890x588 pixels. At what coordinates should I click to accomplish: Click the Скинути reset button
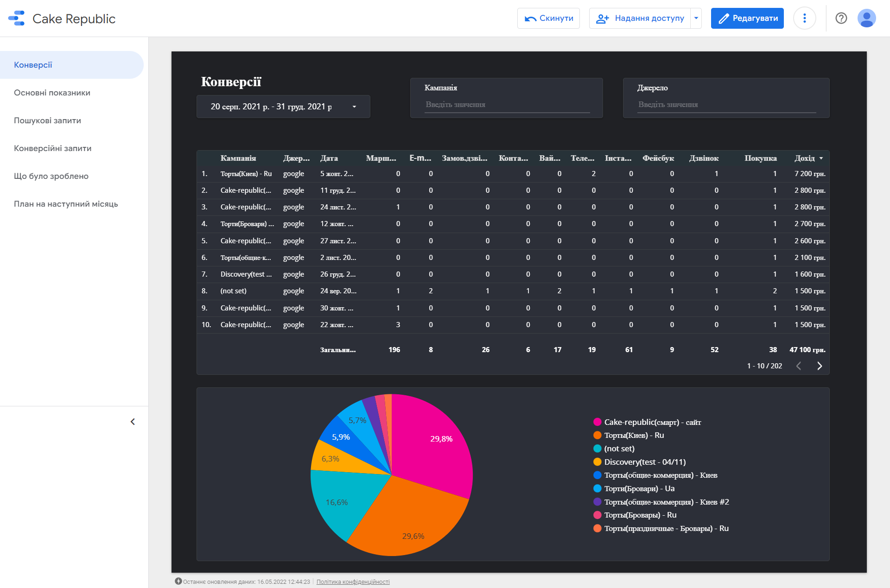click(548, 18)
